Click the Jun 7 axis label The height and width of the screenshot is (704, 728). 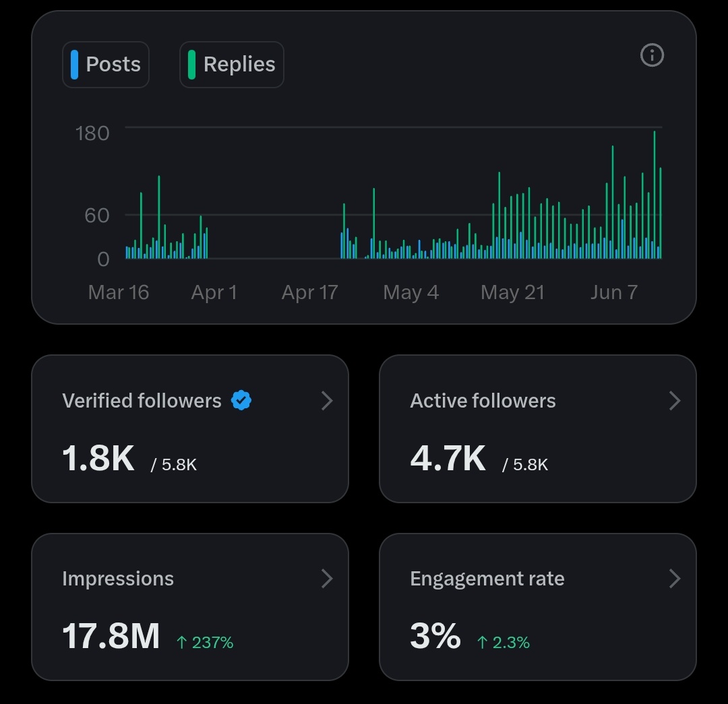pyautogui.click(x=614, y=292)
